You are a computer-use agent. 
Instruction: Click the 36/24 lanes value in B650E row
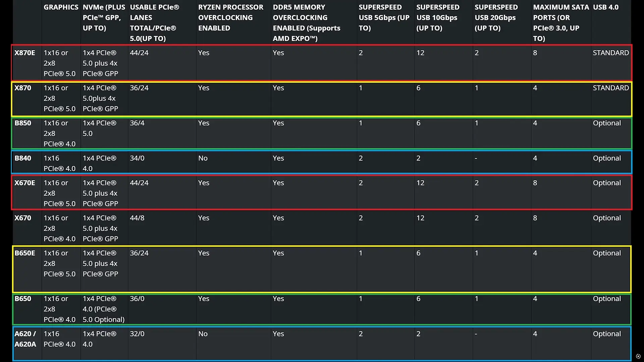pos(139,253)
